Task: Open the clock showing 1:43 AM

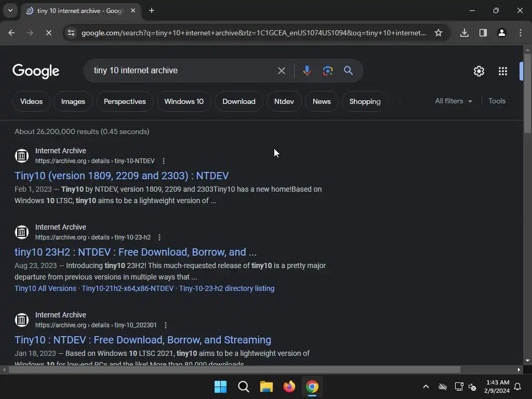Action: pos(497,387)
